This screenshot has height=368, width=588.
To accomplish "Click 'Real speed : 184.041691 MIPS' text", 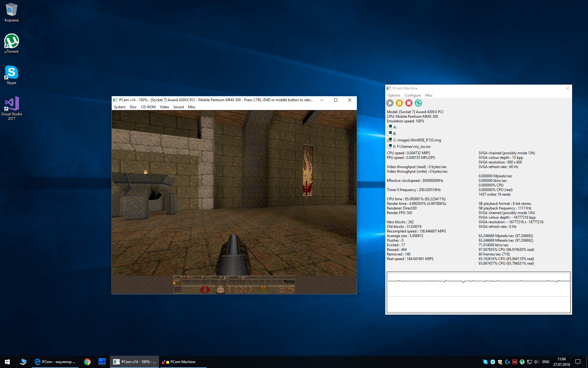I will 410,259.
